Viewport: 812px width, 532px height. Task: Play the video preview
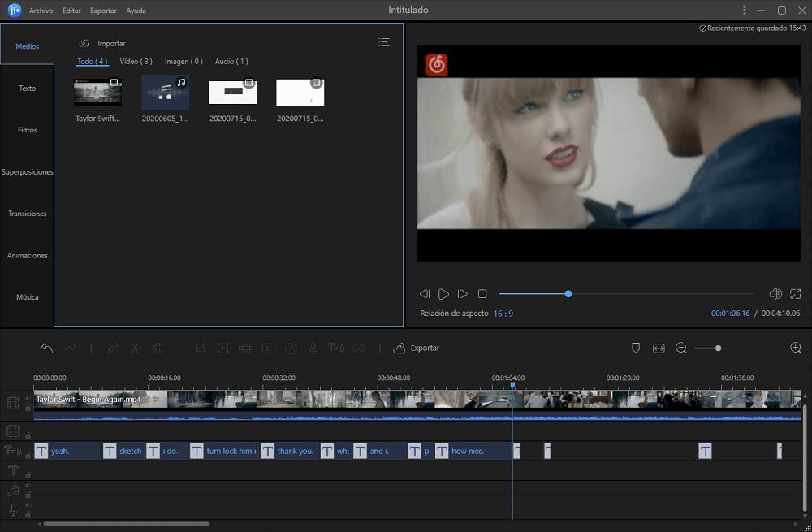(443, 294)
